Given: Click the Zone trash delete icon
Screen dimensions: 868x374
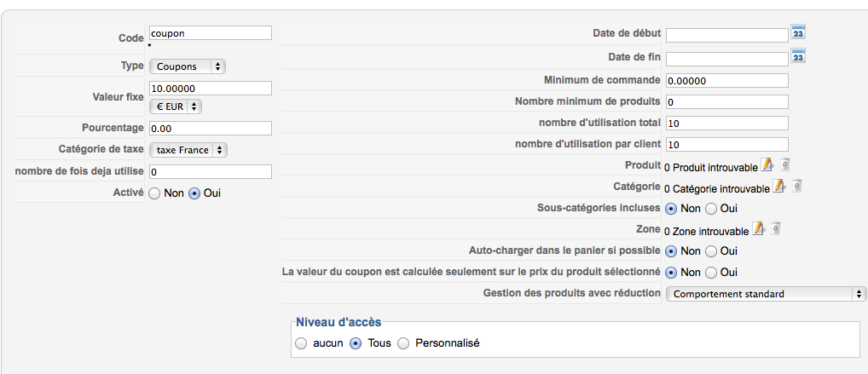Looking at the screenshot, I should click(776, 228).
